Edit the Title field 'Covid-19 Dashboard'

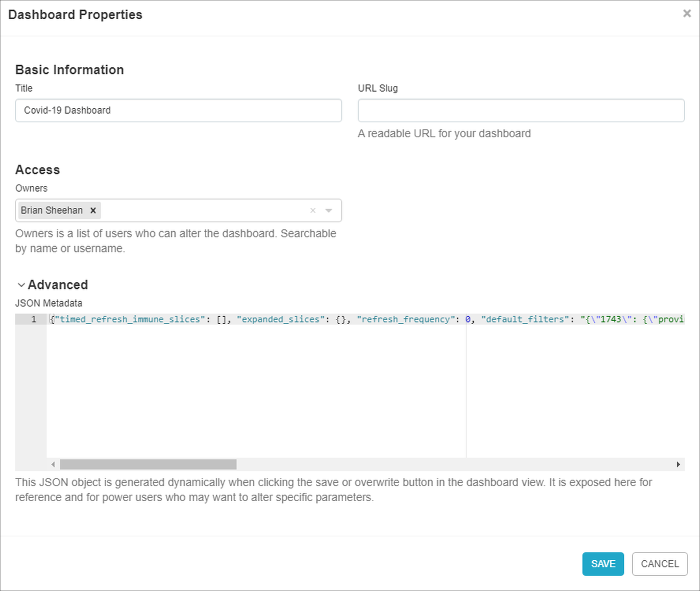[x=178, y=110]
